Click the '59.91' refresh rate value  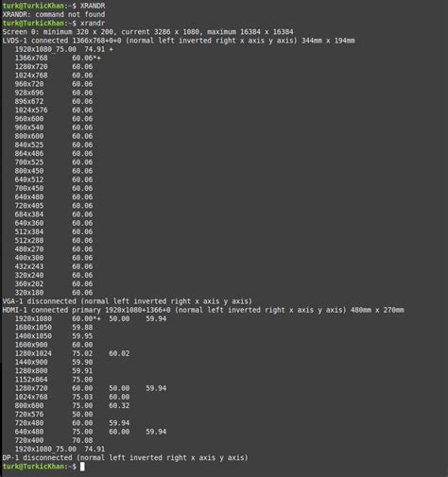[82, 371]
